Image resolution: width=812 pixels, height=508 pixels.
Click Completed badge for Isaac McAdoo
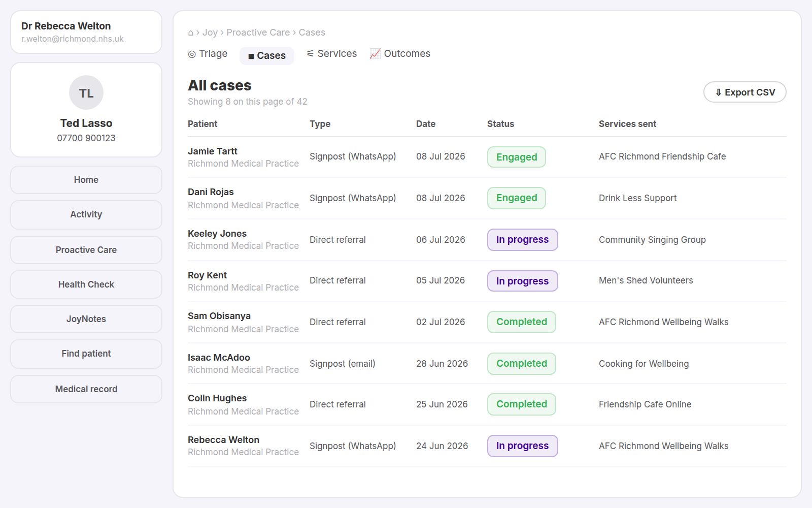pyautogui.click(x=522, y=364)
